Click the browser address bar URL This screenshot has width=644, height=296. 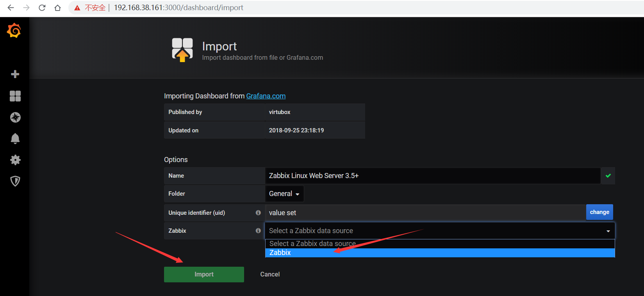click(178, 8)
